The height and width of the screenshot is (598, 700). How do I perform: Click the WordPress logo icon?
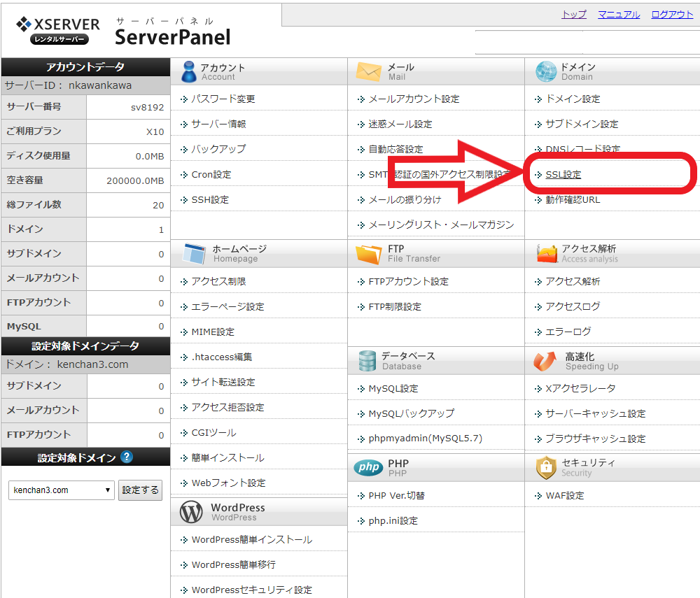pyautogui.click(x=191, y=512)
